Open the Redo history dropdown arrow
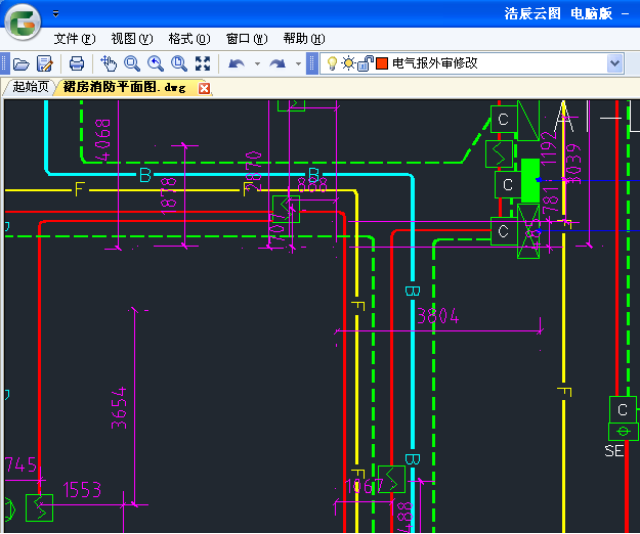 pos(298,63)
